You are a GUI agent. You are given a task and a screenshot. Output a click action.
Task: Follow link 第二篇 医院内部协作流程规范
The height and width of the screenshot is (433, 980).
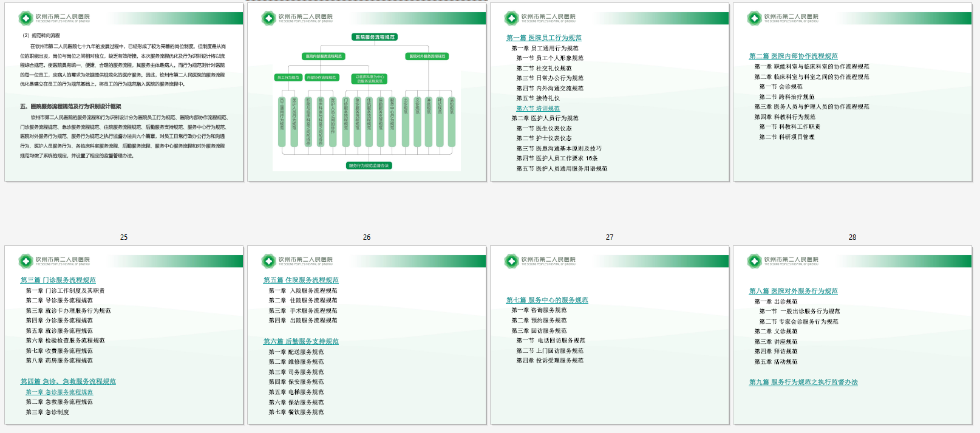tap(793, 56)
